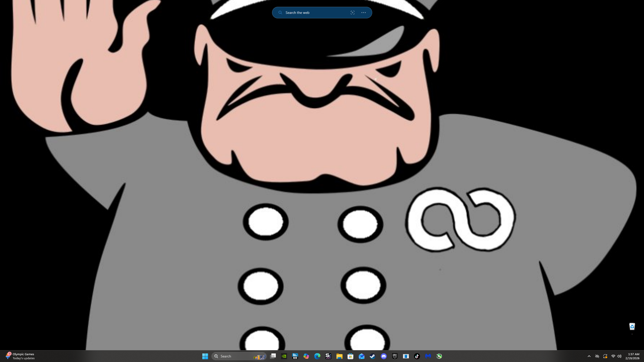This screenshot has width=644, height=362.
Task: Open the volume control in the system tray
Action: (619, 356)
